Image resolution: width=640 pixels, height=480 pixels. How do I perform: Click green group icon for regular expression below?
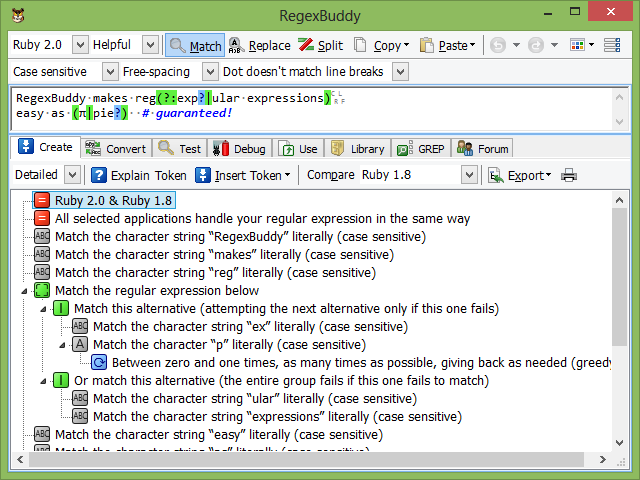click(42, 290)
